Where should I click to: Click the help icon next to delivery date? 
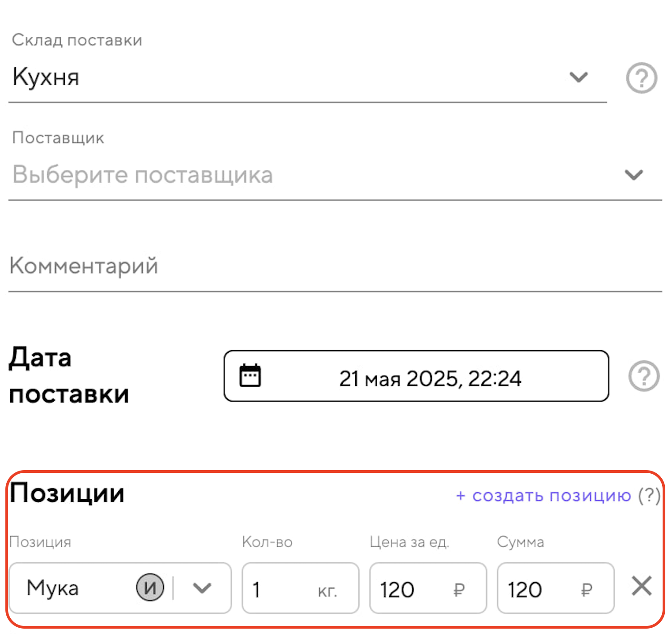[x=643, y=376]
